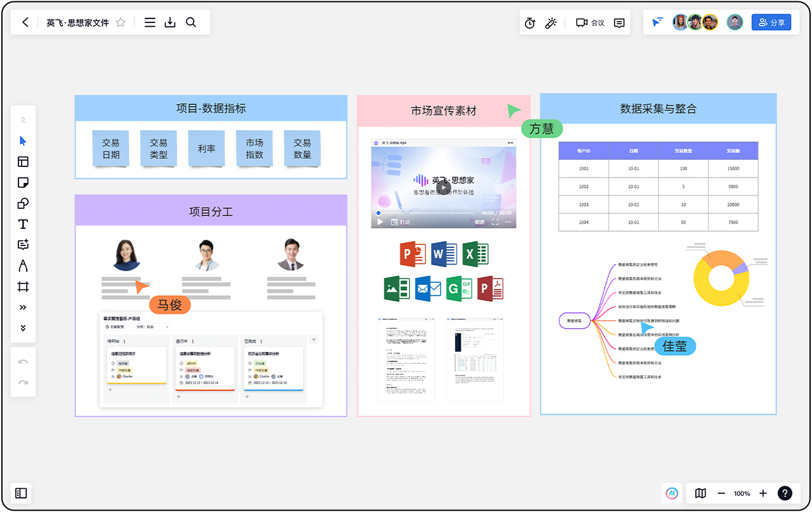Star the 英飞·思想家文件 document

tap(120, 22)
